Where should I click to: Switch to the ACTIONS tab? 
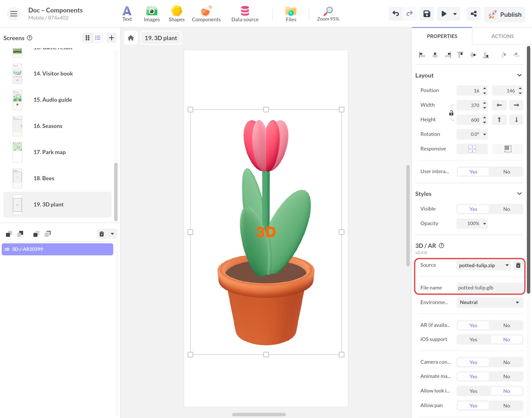click(502, 36)
